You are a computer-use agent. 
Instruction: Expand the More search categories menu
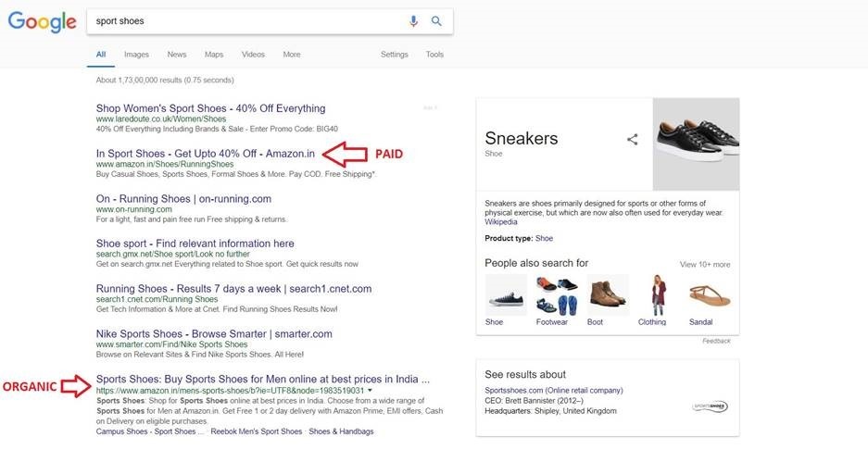[x=292, y=55]
